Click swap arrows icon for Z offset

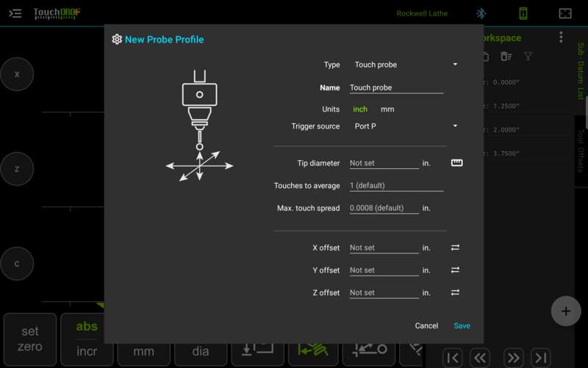455,292
